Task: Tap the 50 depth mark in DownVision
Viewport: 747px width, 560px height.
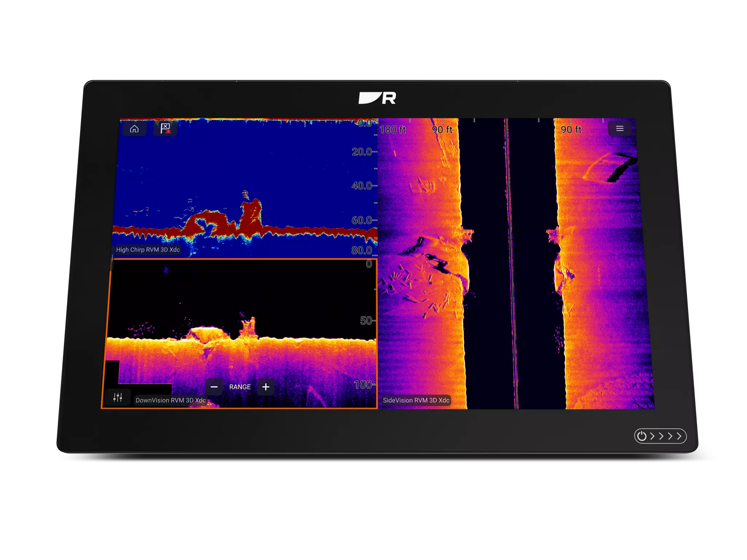Action: click(x=366, y=321)
